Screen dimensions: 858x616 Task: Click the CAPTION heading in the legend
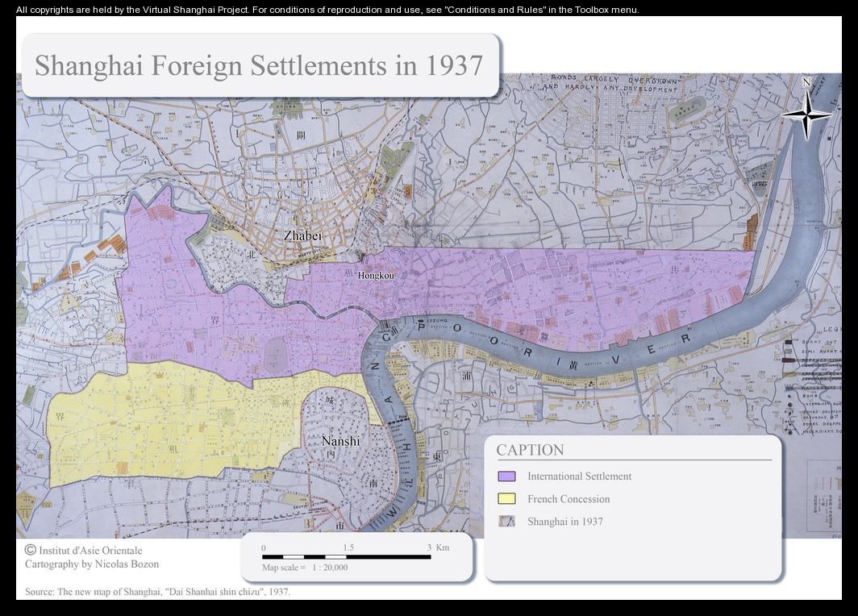click(x=530, y=450)
